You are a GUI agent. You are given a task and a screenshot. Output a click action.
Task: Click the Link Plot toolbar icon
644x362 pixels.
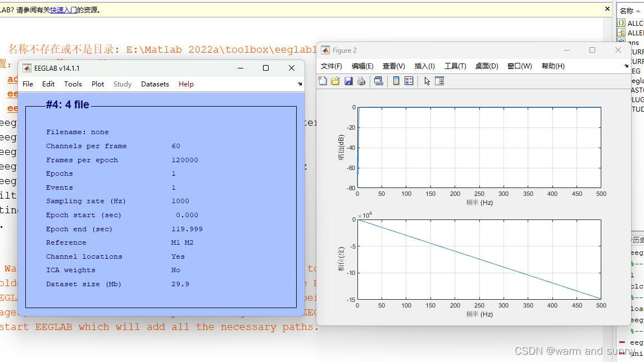(x=379, y=81)
